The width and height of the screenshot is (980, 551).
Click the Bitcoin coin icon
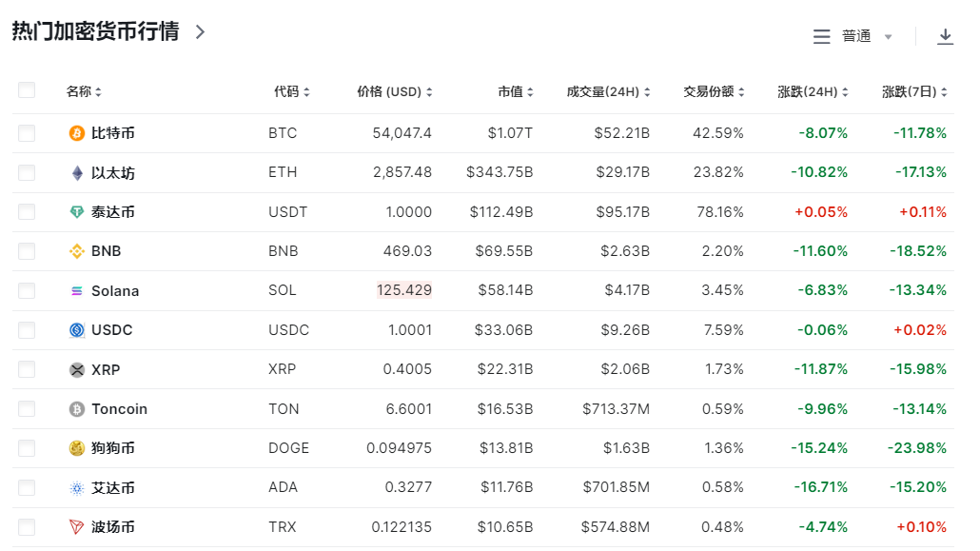coord(77,133)
